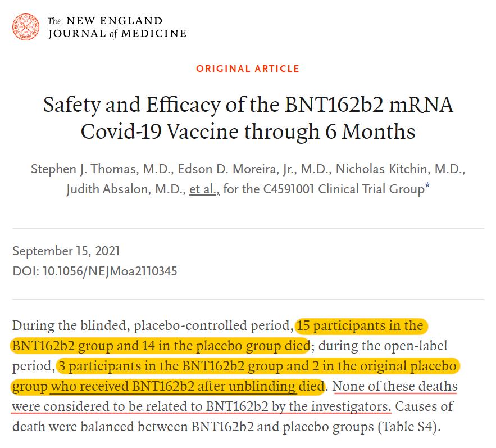Click the September 15, 2021 publication date
496x448 pixels.
[66, 251]
